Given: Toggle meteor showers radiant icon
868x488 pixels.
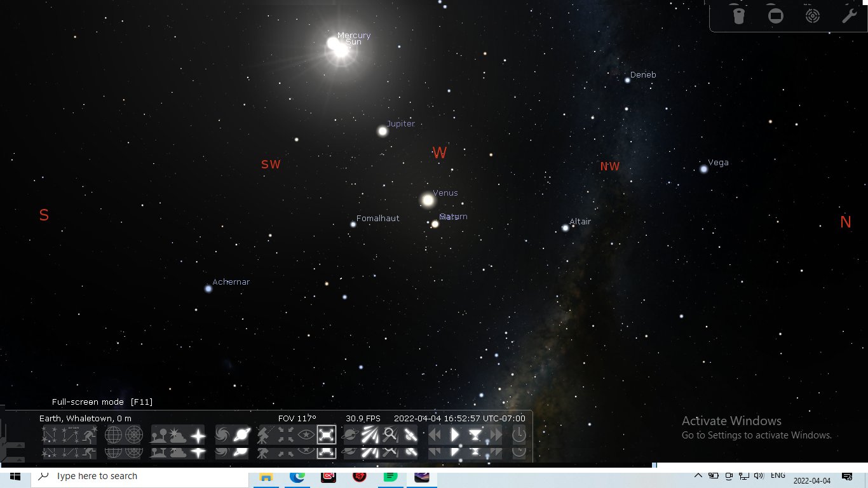Looking at the screenshot, I should click(x=370, y=435).
